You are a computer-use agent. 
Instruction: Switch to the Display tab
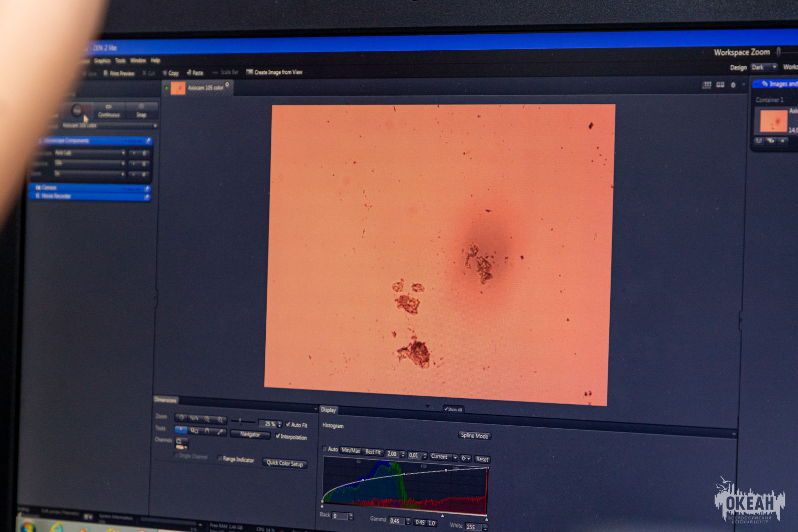click(x=328, y=409)
